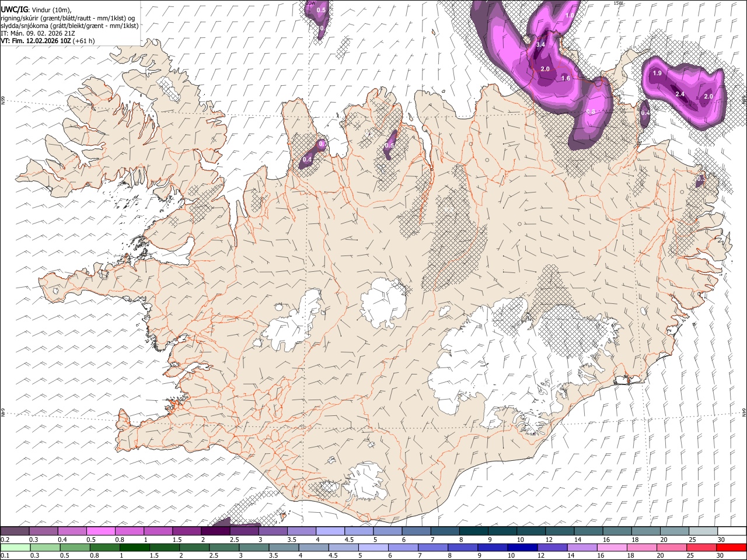Select upper-row swatch between 12 and 14
Viewport: 747px width, 560px height.
(x=560, y=531)
